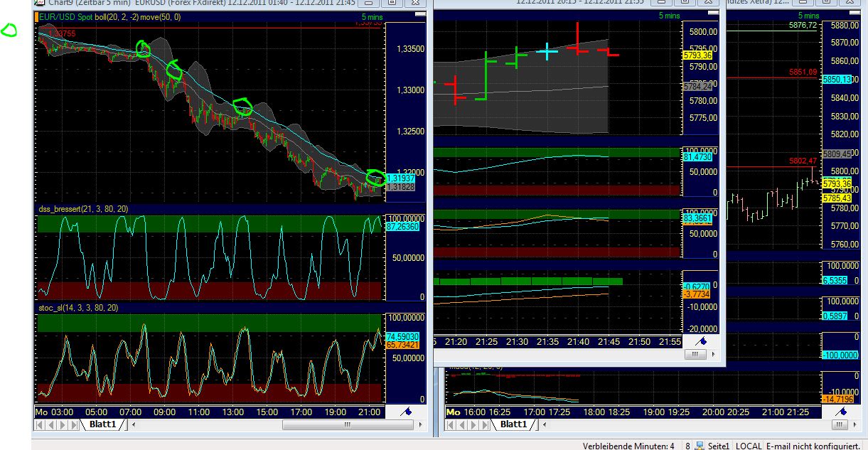Click white box in right Xetra chart header
868x450 pixels.
[x=854, y=13]
